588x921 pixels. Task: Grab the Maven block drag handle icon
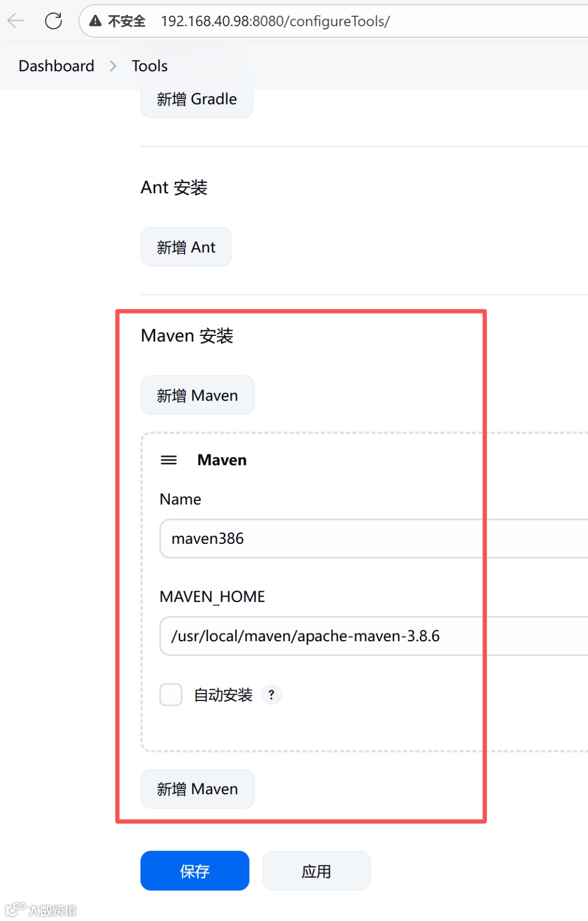(169, 460)
